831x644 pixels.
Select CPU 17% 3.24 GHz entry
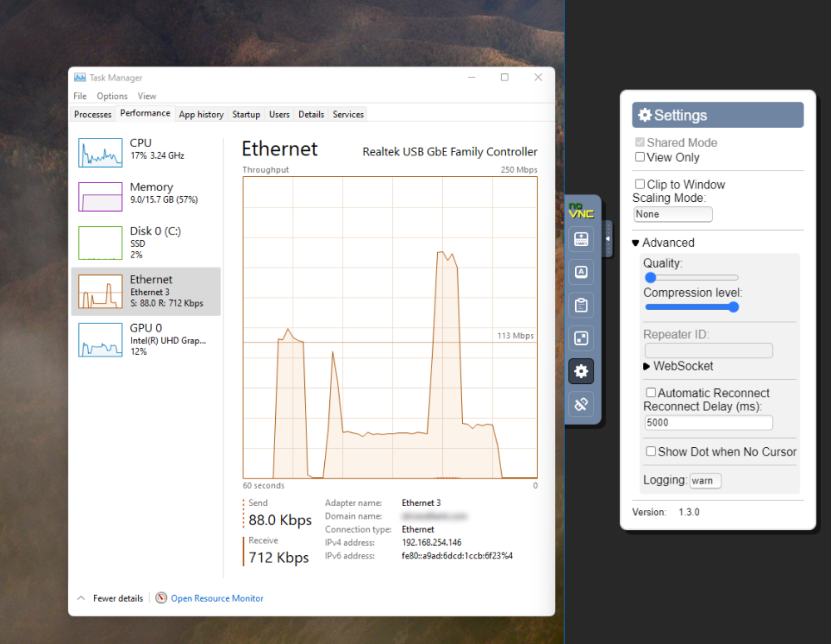pyautogui.click(x=145, y=153)
